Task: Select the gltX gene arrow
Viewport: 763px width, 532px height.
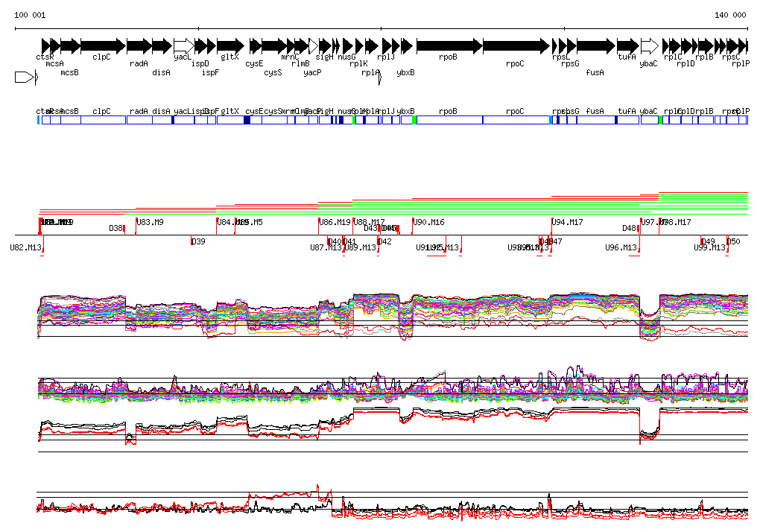Action: 231,46
